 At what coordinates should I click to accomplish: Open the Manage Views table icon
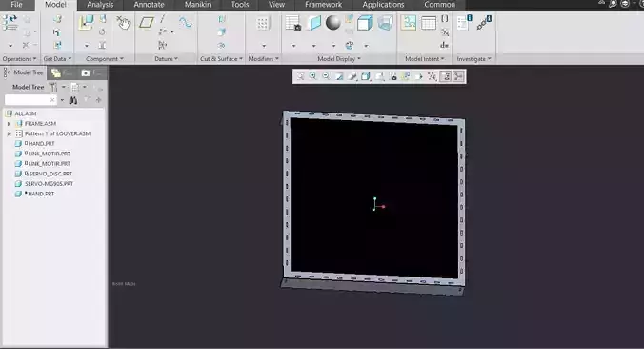tap(292, 23)
